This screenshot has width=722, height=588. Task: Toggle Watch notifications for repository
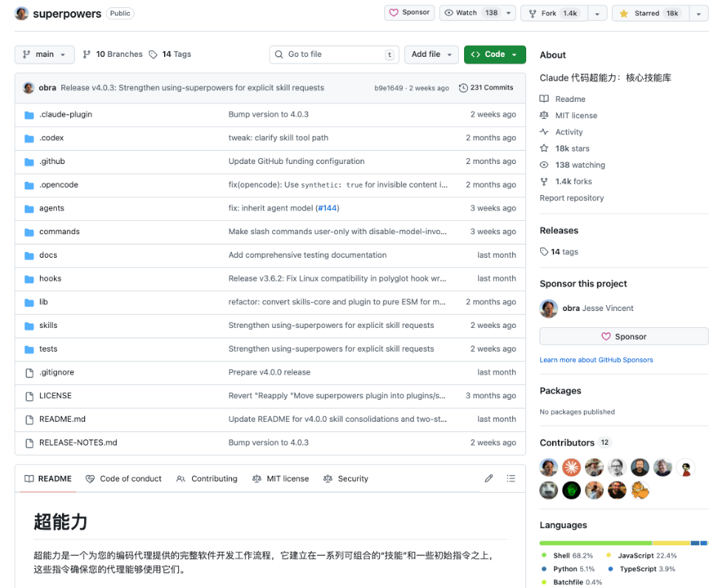477,13
